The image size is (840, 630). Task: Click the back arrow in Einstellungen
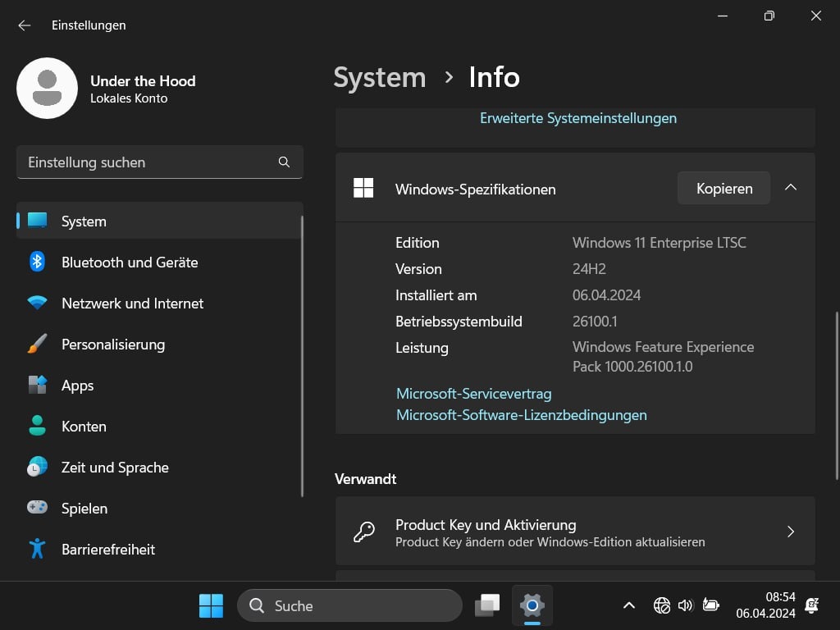(x=24, y=25)
